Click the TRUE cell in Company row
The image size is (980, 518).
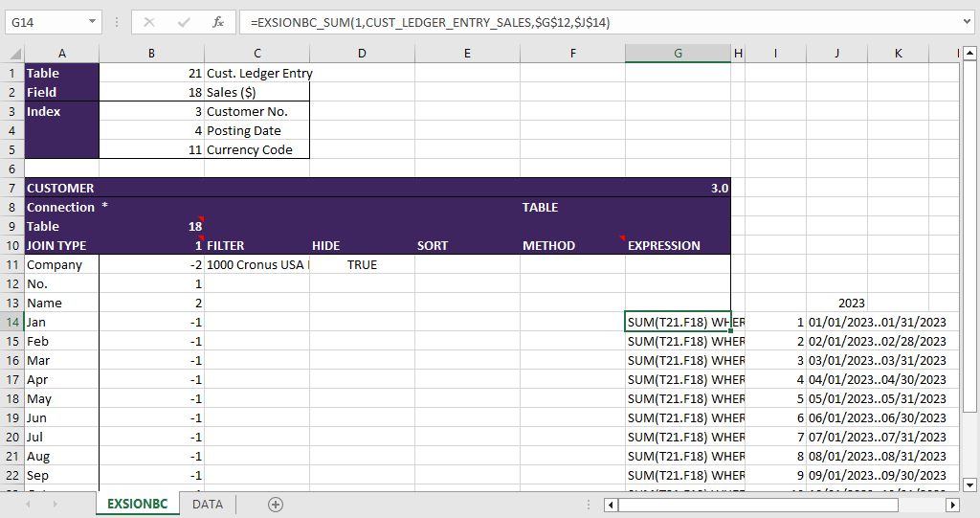pos(362,264)
